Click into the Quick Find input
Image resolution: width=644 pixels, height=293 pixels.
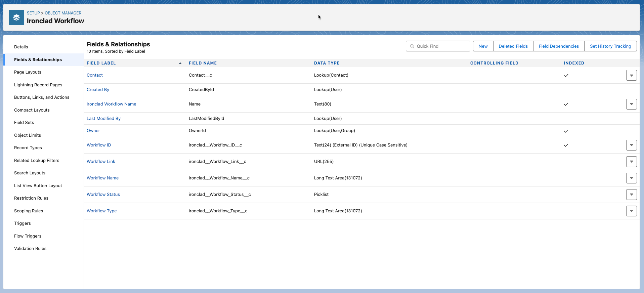pos(438,46)
